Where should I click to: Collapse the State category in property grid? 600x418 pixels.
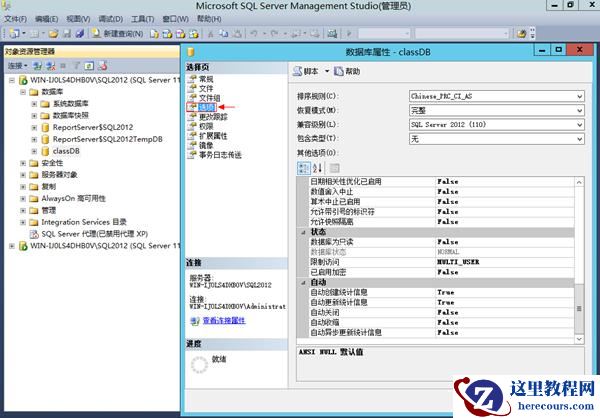pyautogui.click(x=303, y=232)
